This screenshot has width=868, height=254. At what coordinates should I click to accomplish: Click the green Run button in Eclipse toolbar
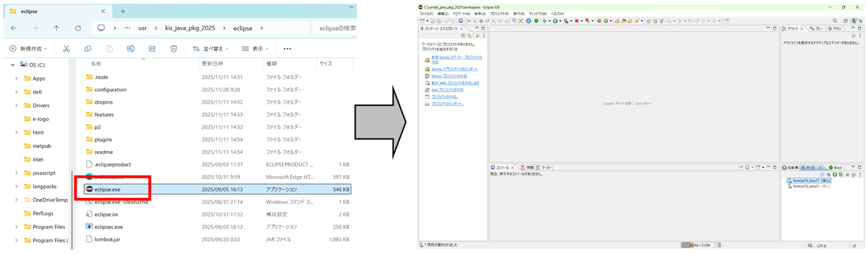click(x=555, y=21)
